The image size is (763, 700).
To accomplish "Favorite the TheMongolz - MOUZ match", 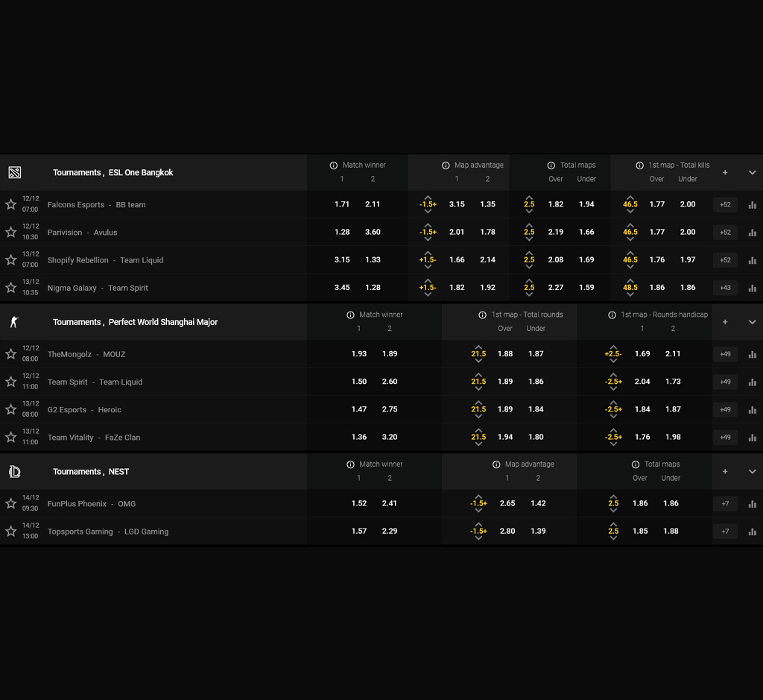I will coord(10,354).
